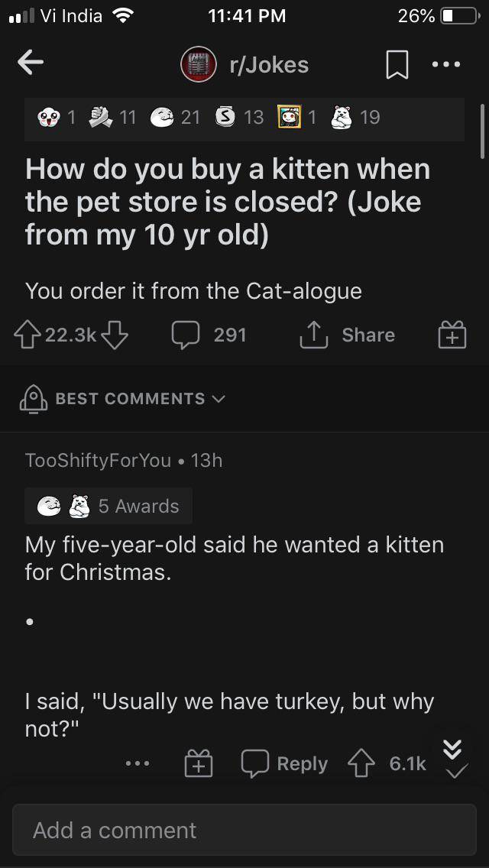489x868 pixels.
Task: Tap the Add a comment field
Action: [x=244, y=830]
